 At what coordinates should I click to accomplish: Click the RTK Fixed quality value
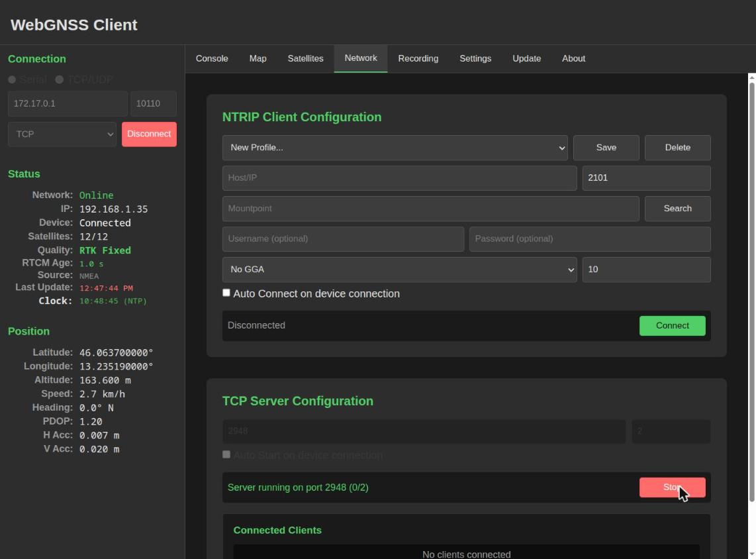105,250
